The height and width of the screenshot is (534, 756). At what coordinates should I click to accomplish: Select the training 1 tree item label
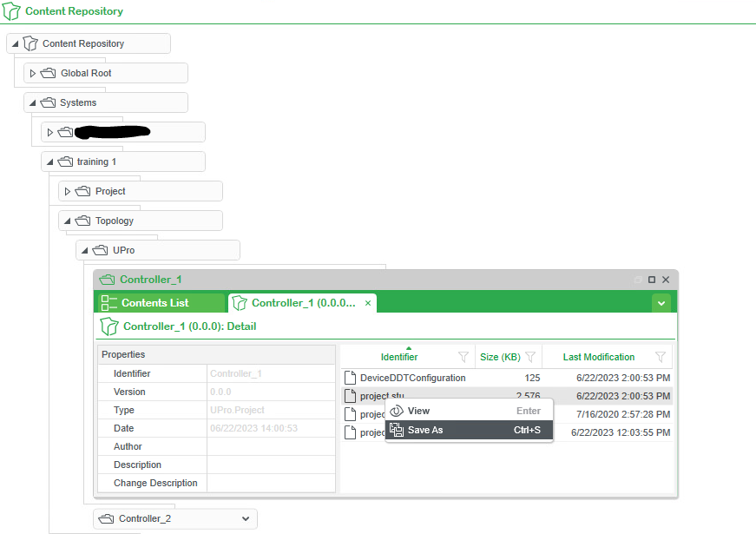coord(96,162)
